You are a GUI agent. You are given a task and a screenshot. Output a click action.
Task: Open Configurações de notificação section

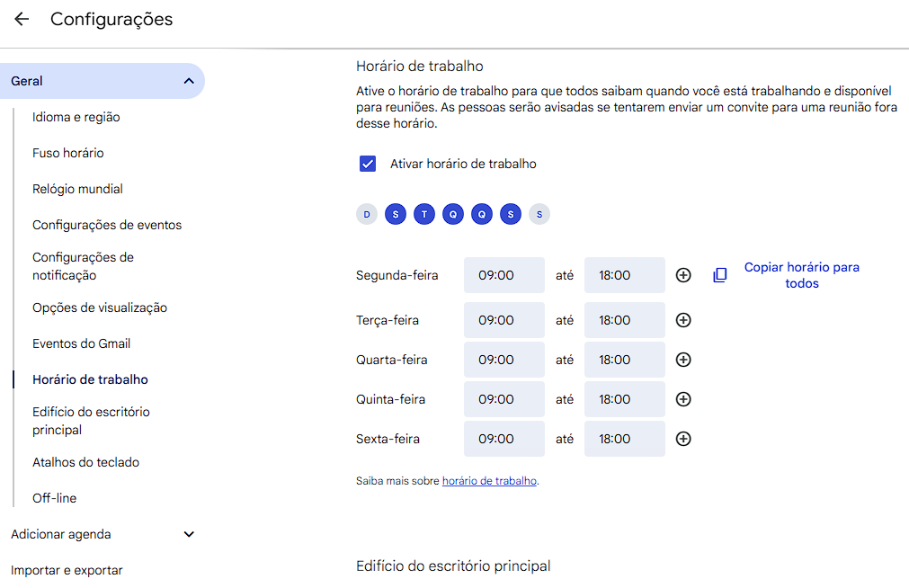(x=83, y=266)
